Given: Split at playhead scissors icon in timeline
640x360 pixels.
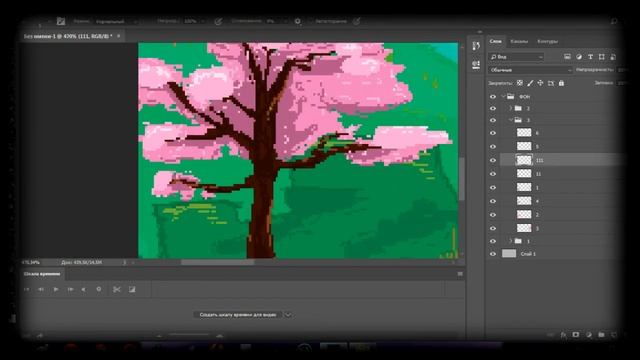Looking at the screenshot, I should click(x=117, y=289).
